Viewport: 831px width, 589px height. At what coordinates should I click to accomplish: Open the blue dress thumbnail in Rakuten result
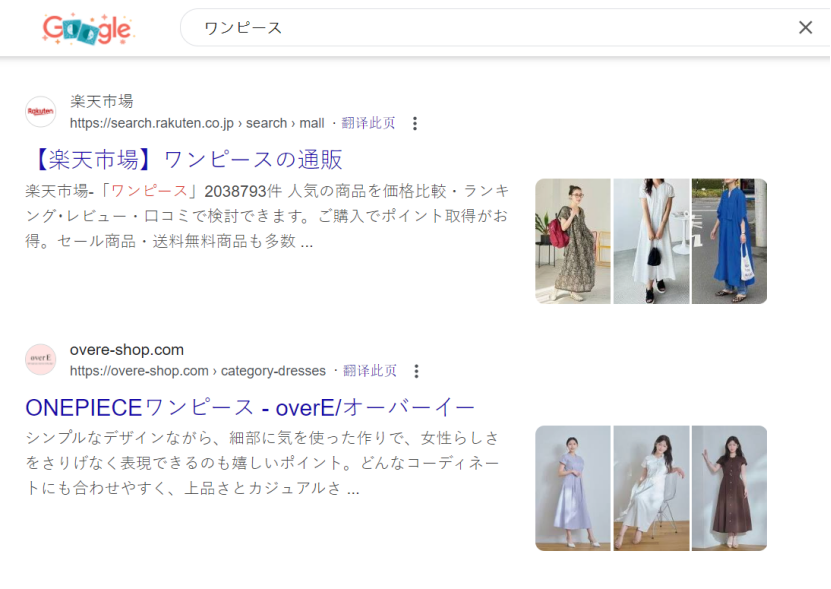(729, 241)
